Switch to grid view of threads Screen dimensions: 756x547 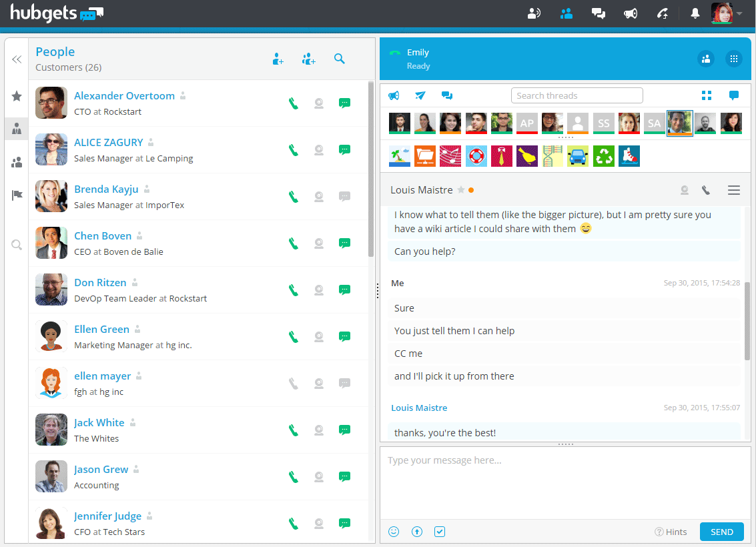click(707, 95)
